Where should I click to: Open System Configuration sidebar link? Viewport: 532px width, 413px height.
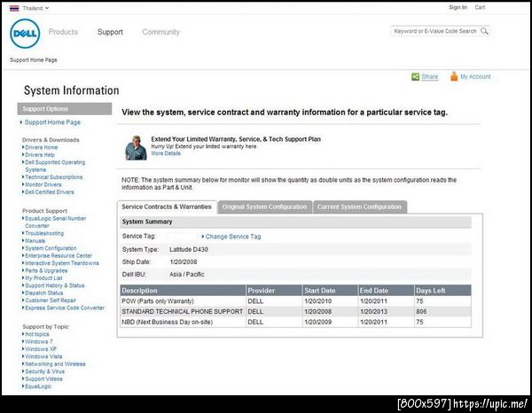point(51,248)
